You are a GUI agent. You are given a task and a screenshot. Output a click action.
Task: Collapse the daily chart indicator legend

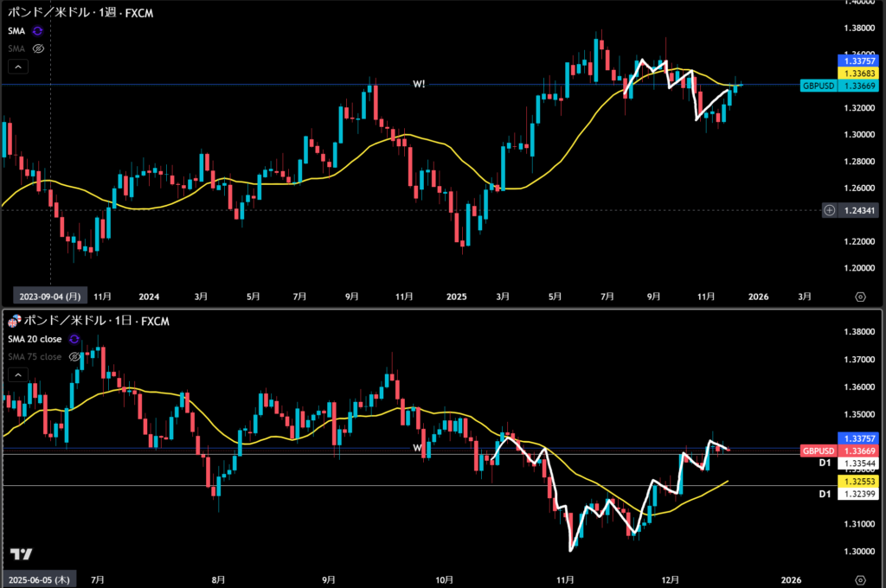pos(17,374)
